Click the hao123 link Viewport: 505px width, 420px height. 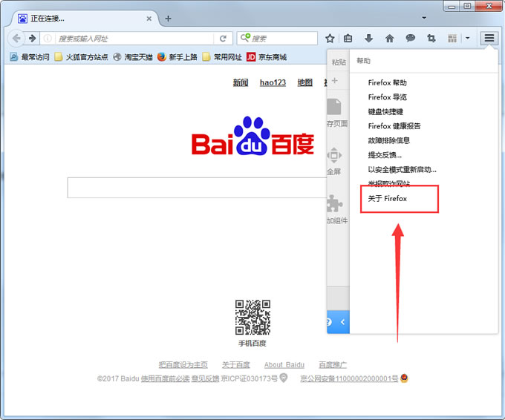(273, 82)
